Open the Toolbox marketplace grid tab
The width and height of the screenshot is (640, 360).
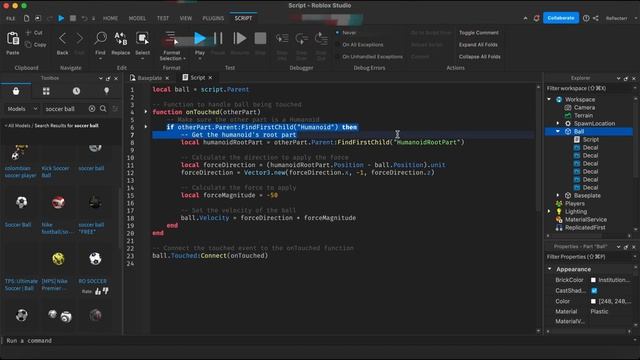[46, 91]
